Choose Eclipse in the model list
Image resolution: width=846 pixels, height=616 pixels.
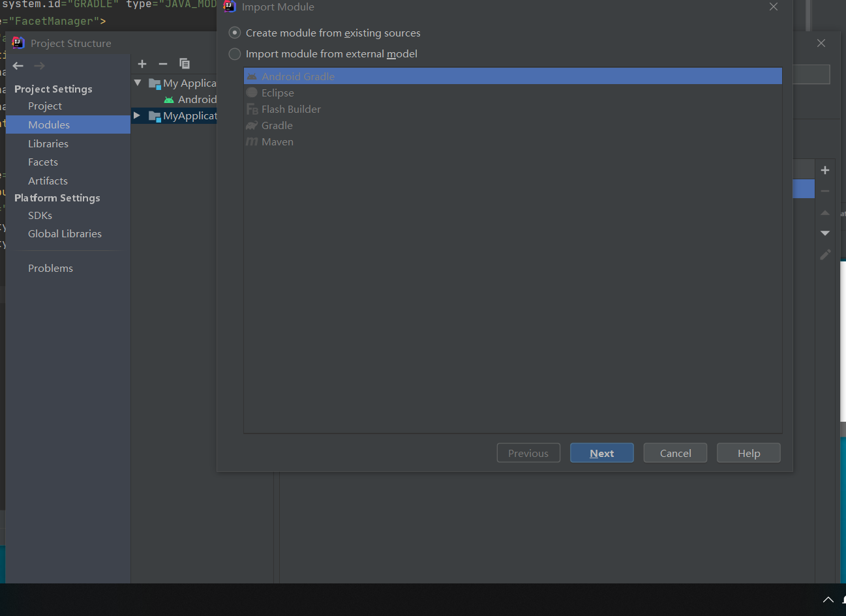(513, 93)
